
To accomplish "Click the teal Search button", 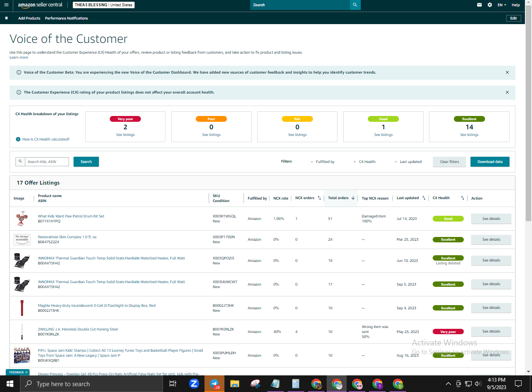I will [86, 162].
